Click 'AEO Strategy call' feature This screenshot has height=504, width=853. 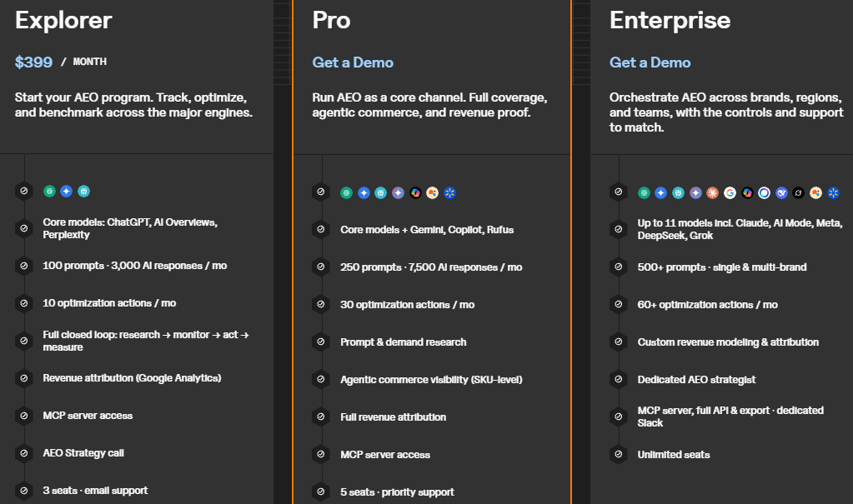83,453
